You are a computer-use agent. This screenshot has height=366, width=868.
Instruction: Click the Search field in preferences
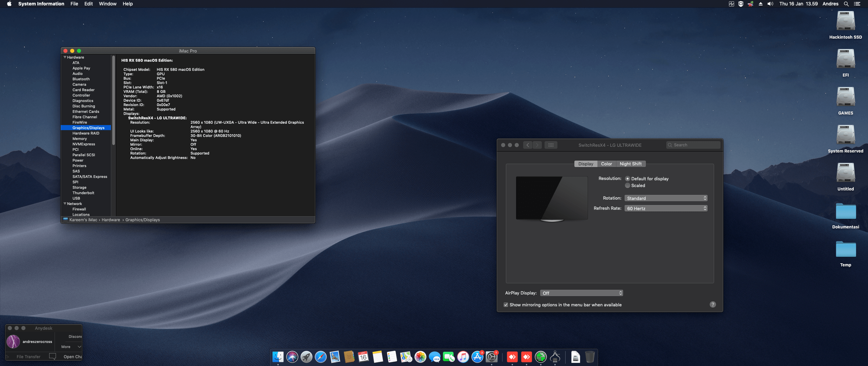click(694, 145)
